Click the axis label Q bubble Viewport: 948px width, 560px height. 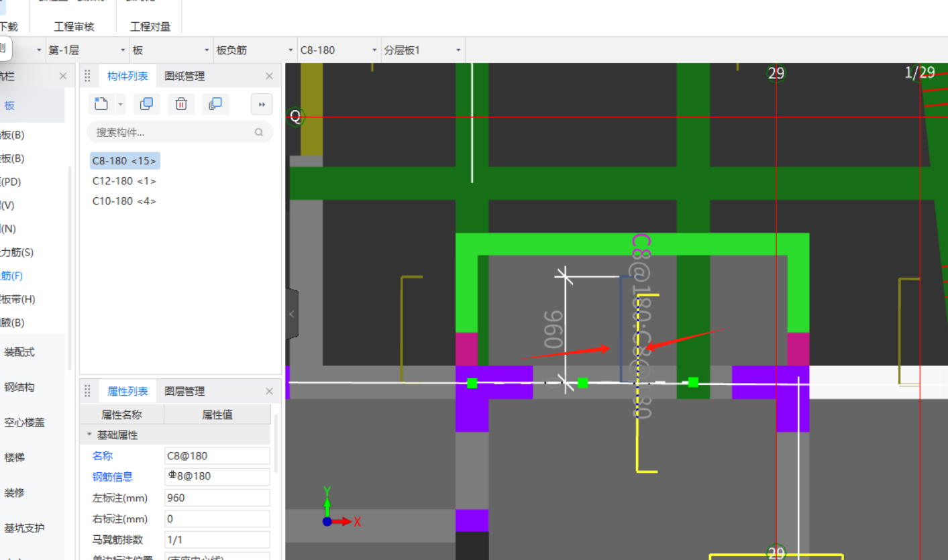click(295, 117)
